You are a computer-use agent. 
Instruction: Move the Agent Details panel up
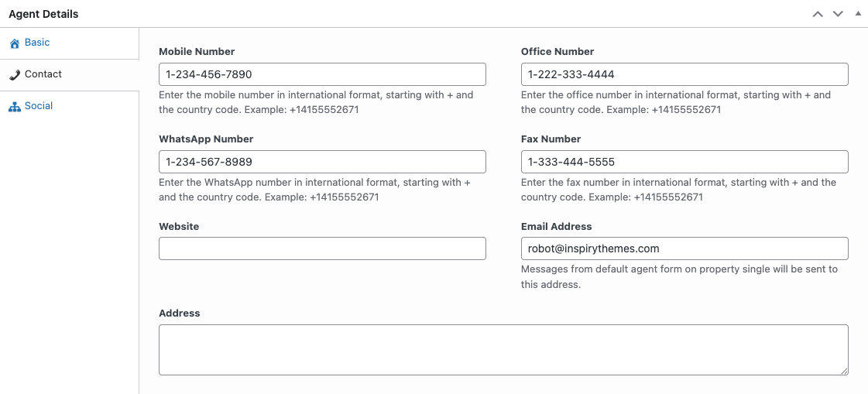tap(818, 14)
